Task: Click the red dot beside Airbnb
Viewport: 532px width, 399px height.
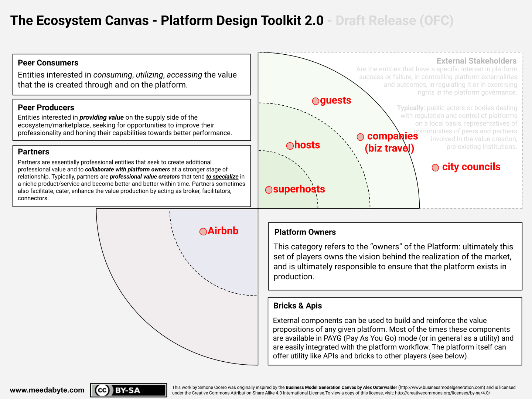Action: coord(203,232)
